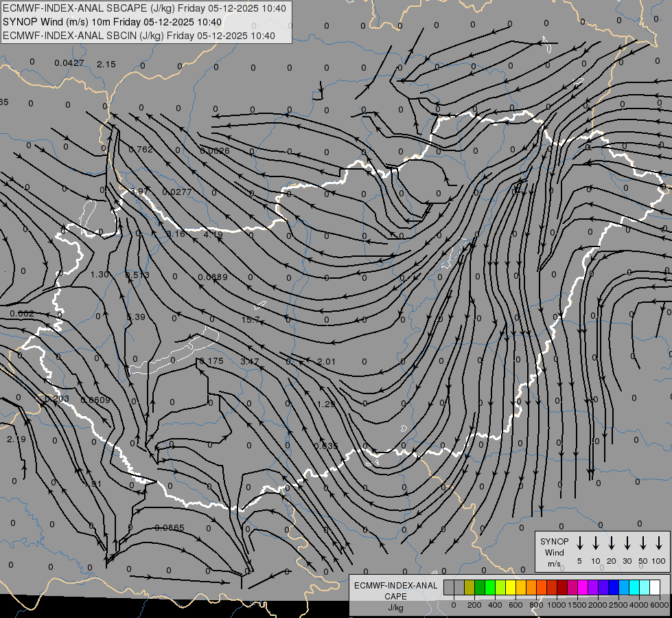
Task: Click the SYNOP Wind 10m title line
Action: tap(113, 22)
